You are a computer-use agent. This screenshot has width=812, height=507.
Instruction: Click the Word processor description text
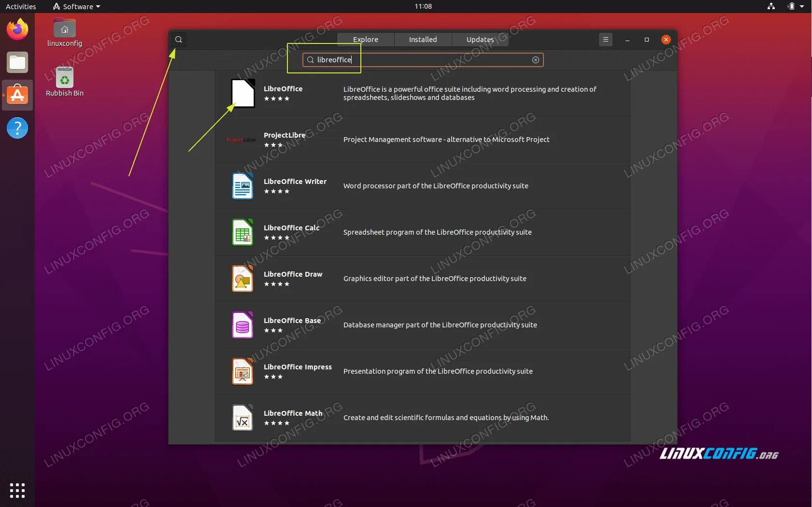pyautogui.click(x=436, y=186)
